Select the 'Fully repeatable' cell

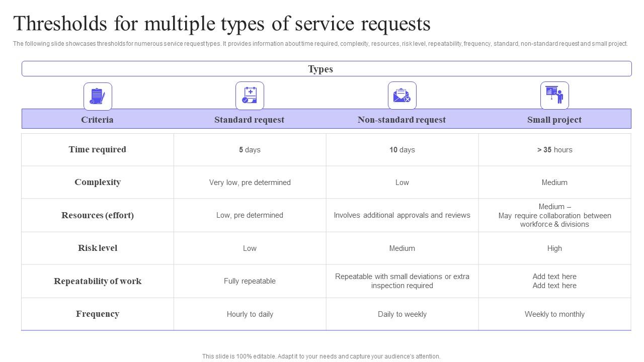click(250, 281)
